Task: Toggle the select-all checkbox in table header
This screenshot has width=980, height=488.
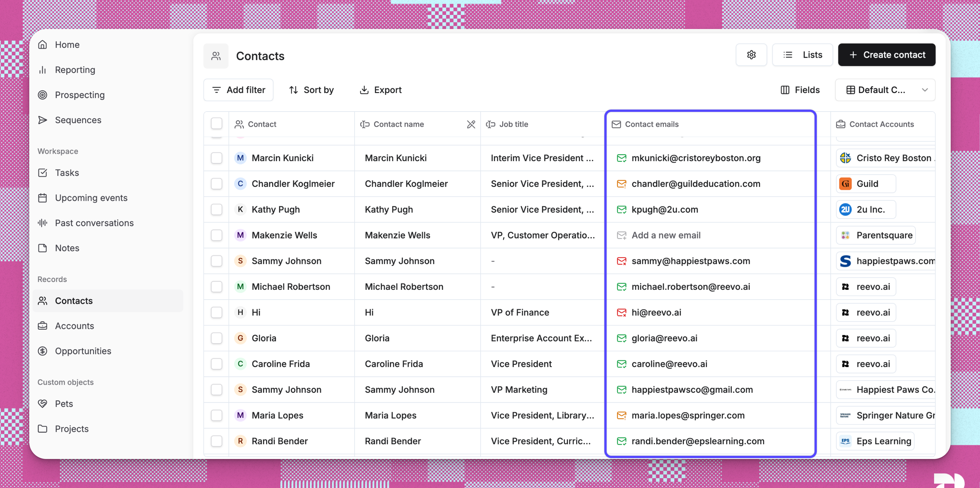Action: coord(216,123)
